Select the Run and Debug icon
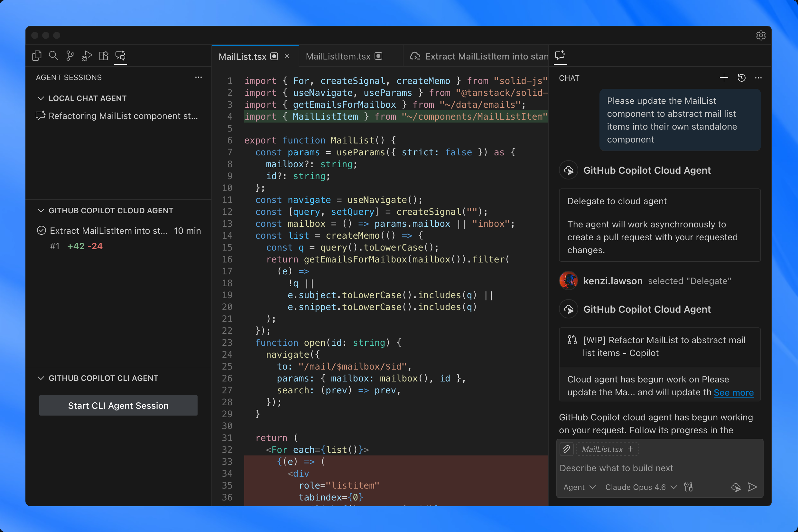This screenshot has height=532, width=798. coord(87,55)
